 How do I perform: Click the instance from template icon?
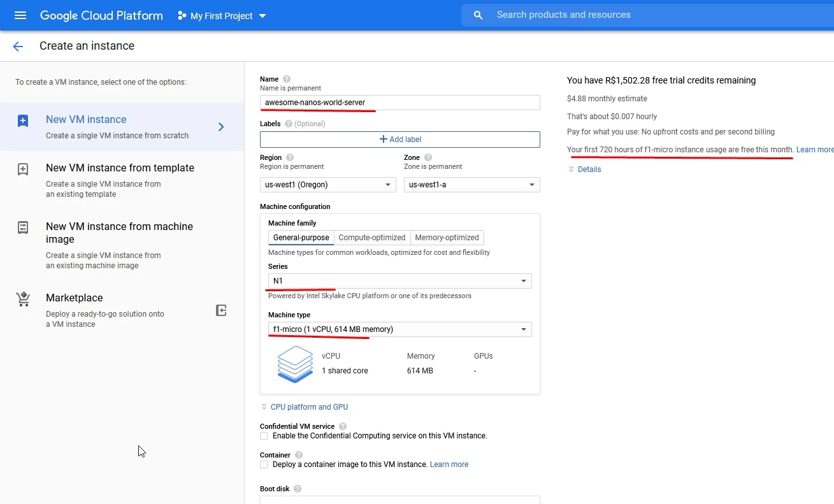[23, 169]
